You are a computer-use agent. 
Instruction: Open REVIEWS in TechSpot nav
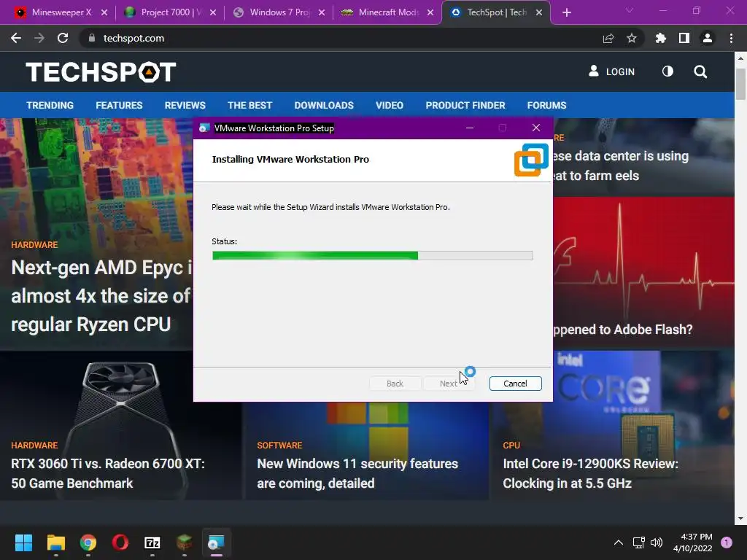(185, 105)
